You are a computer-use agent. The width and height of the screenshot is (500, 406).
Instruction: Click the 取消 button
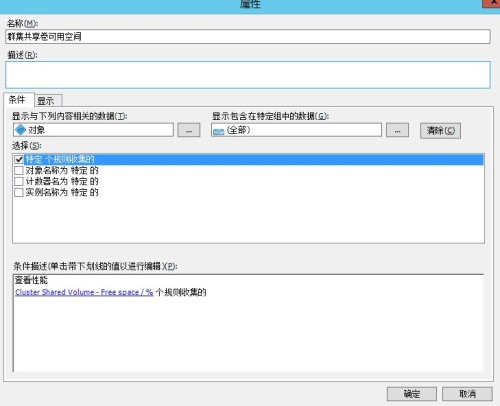pyautogui.click(x=467, y=394)
